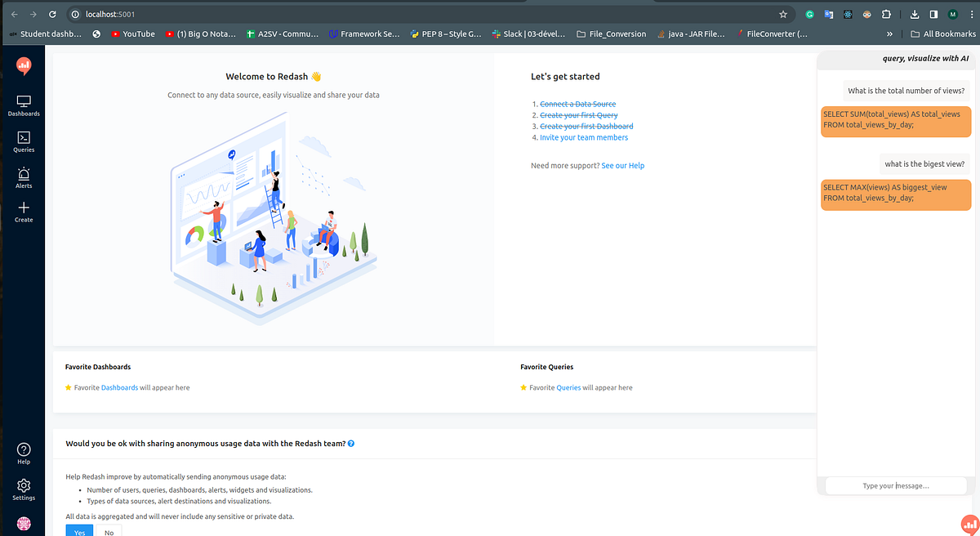Viewport: 980px width, 536px height.
Task: Click Yes to share anonymous usage data
Action: (79, 531)
